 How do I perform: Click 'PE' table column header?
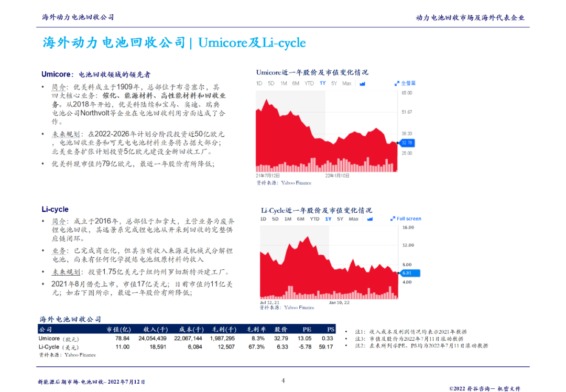pyautogui.click(x=307, y=329)
